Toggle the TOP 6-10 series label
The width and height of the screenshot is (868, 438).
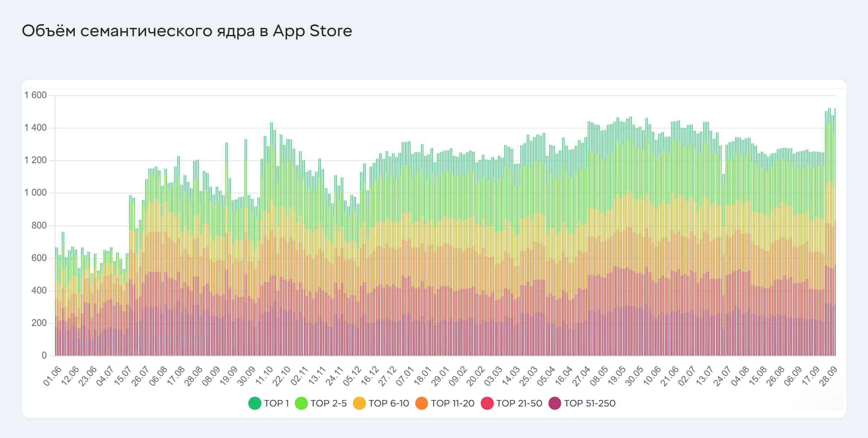(x=389, y=403)
